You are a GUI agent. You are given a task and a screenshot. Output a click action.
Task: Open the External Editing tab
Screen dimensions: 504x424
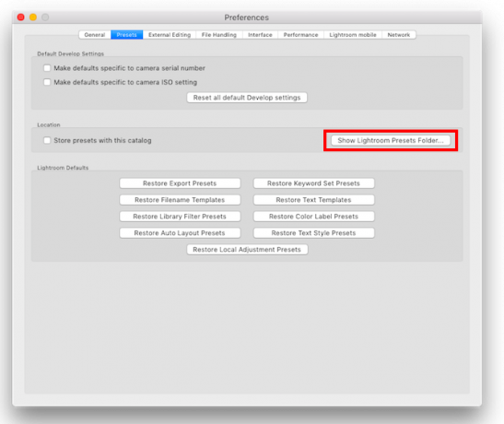(x=170, y=35)
